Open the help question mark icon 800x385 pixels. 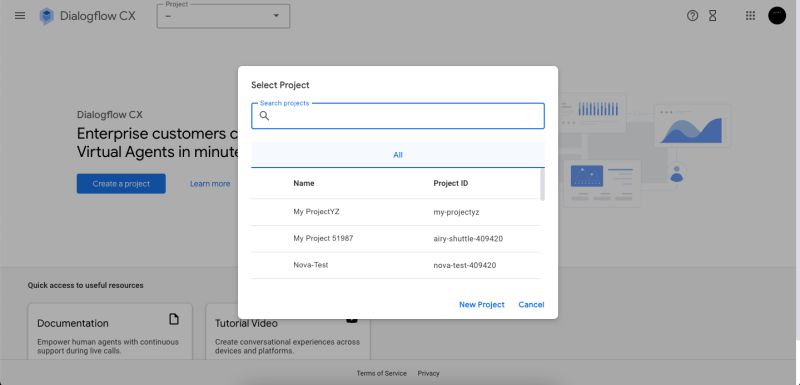coord(692,16)
